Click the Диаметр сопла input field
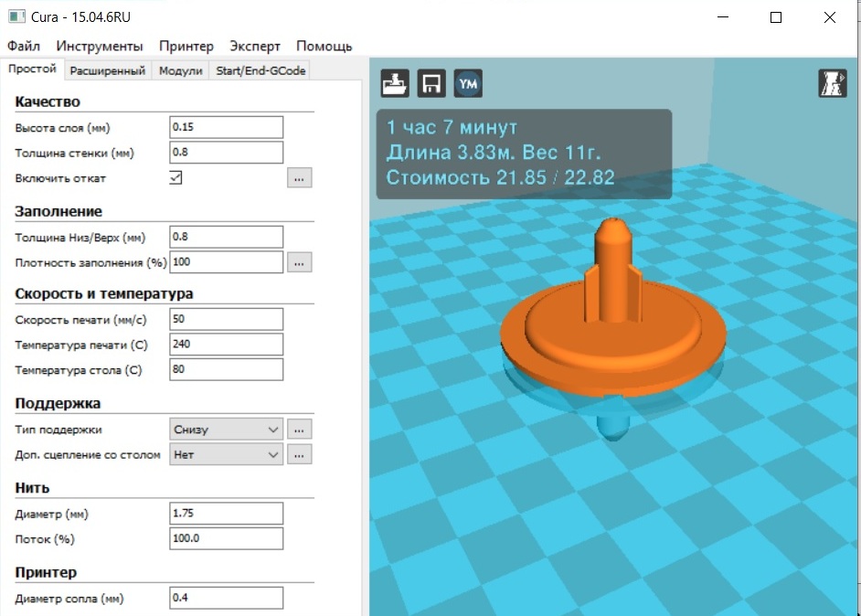The width and height of the screenshot is (861, 616). point(227,599)
